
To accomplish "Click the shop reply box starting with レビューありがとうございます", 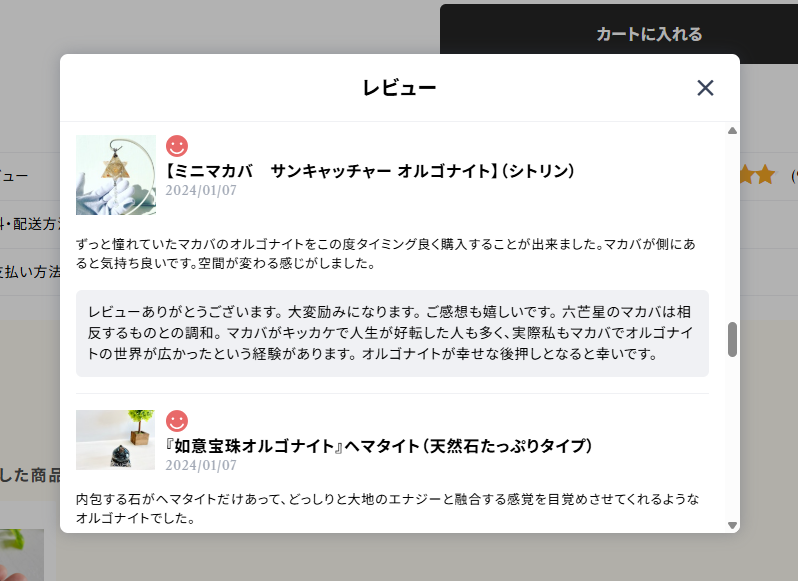I will [392, 333].
